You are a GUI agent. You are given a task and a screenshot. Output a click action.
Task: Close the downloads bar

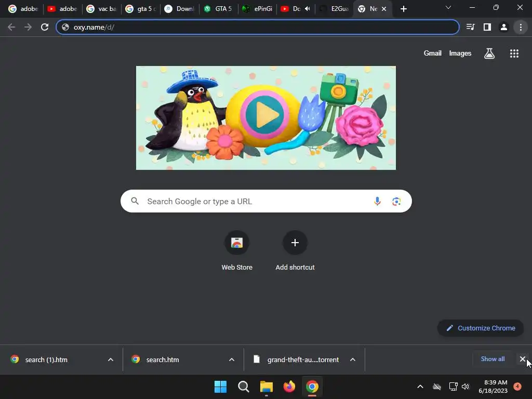[523, 359]
